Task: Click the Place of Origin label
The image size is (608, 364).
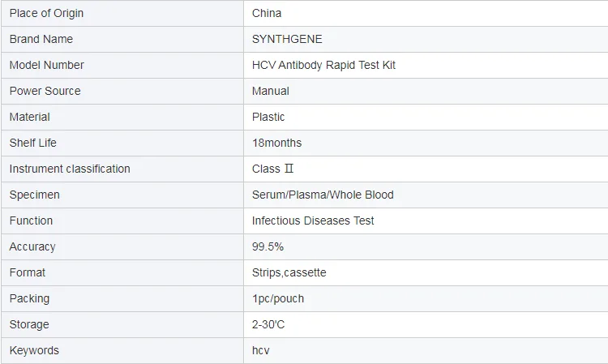Action: click(x=46, y=13)
